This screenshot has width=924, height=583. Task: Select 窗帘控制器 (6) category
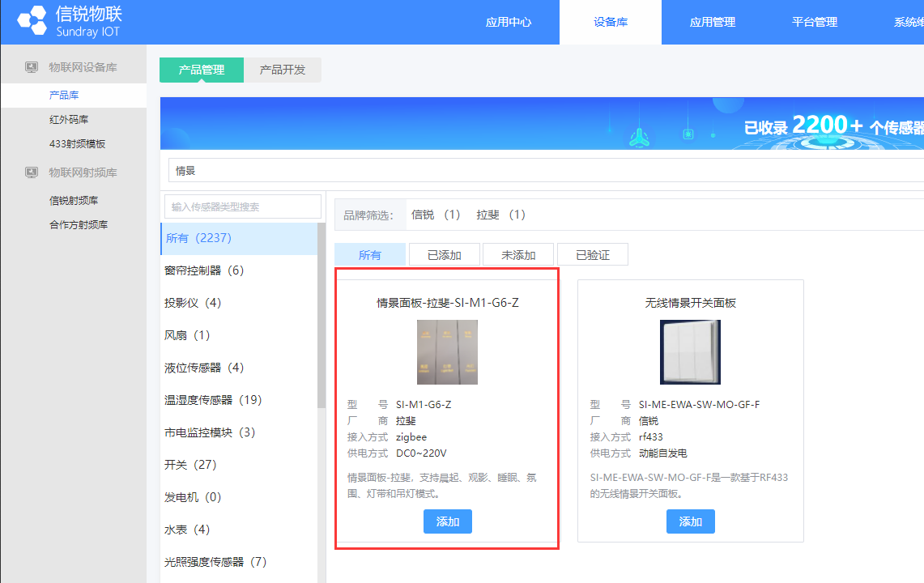coord(204,270)
